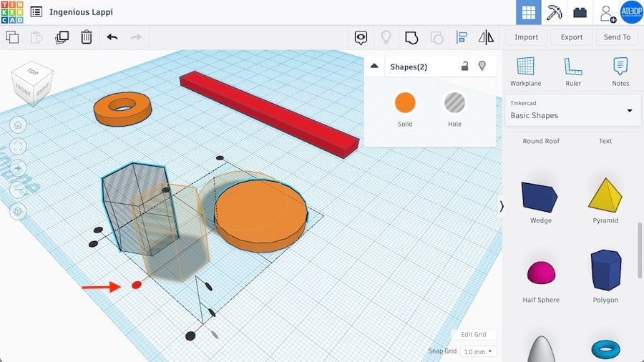The width and height of the screenshot is (644, 362).
Task: Click the Duplicate and repeat icon
Action: tap(62, 37)
